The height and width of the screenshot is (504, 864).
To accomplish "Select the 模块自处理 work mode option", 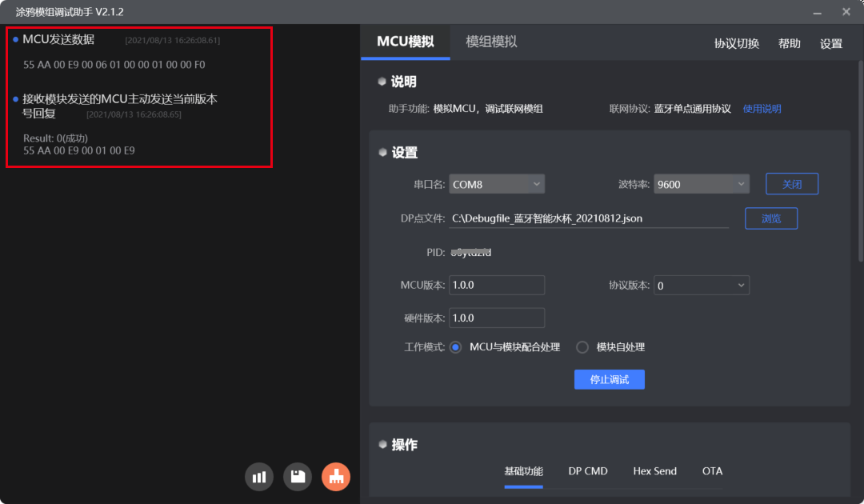I will coord(582,347).
